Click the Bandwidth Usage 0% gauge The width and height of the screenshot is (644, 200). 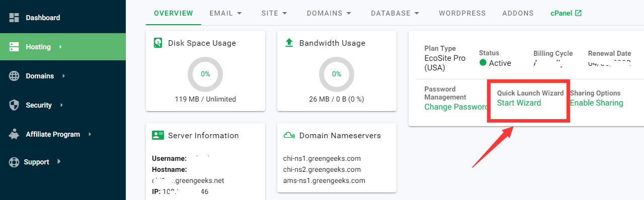click(x=337, y=74)
